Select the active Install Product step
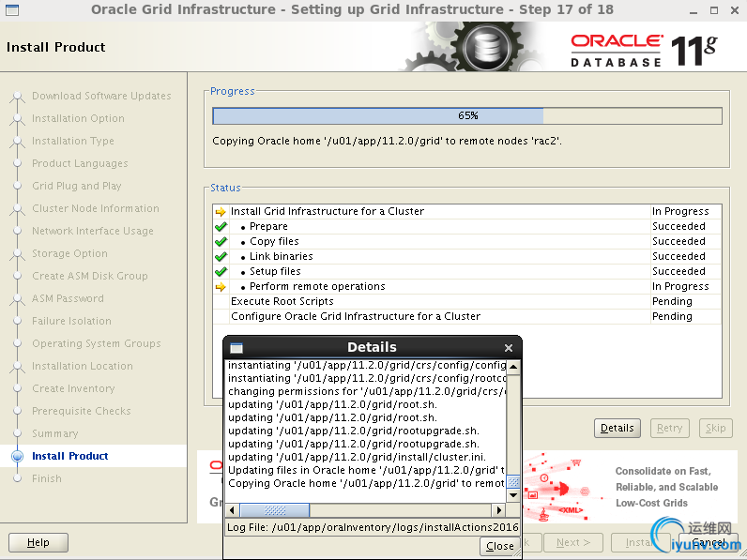747x560 pixels. [70, 456]
